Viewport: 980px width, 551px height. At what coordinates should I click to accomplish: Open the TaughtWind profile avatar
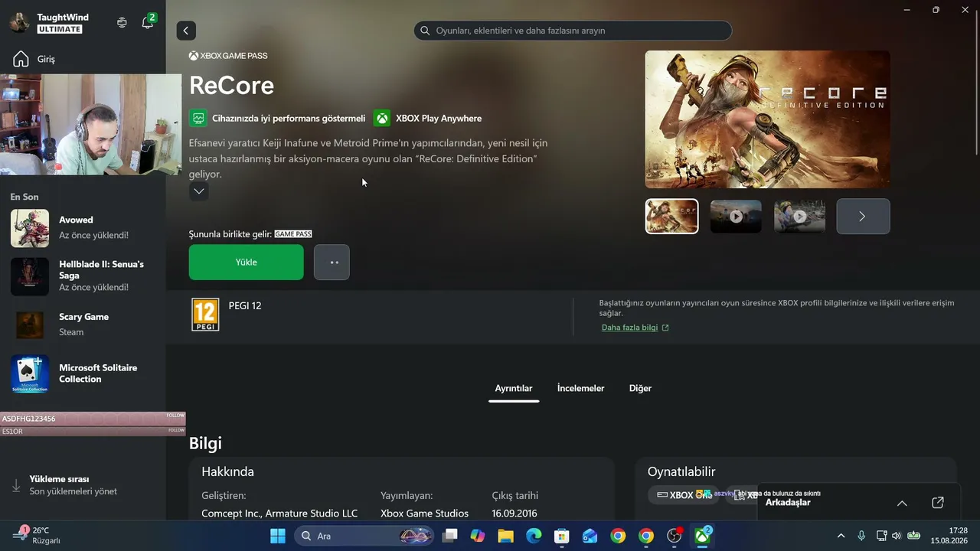(19, 23)
